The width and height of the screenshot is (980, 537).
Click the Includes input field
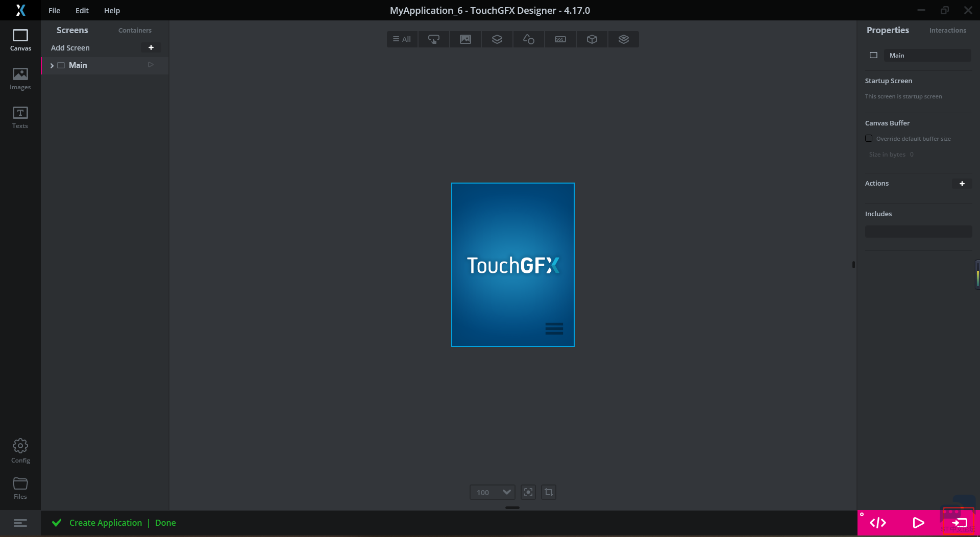click(918, 232)
